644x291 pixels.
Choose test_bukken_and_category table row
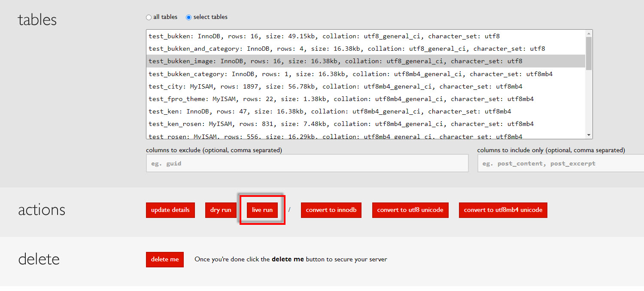pos(346,49)
